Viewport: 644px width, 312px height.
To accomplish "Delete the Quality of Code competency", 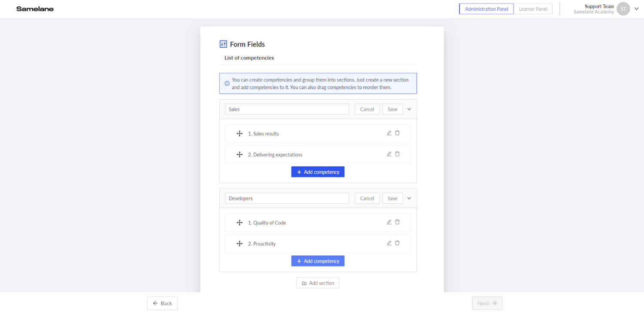I will click(x=397, y=222).
